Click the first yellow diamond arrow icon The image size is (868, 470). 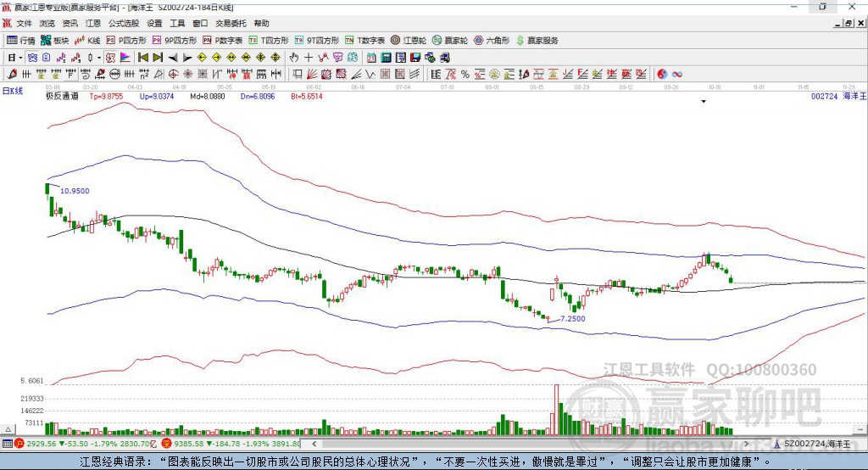click(x=202, y=58)
